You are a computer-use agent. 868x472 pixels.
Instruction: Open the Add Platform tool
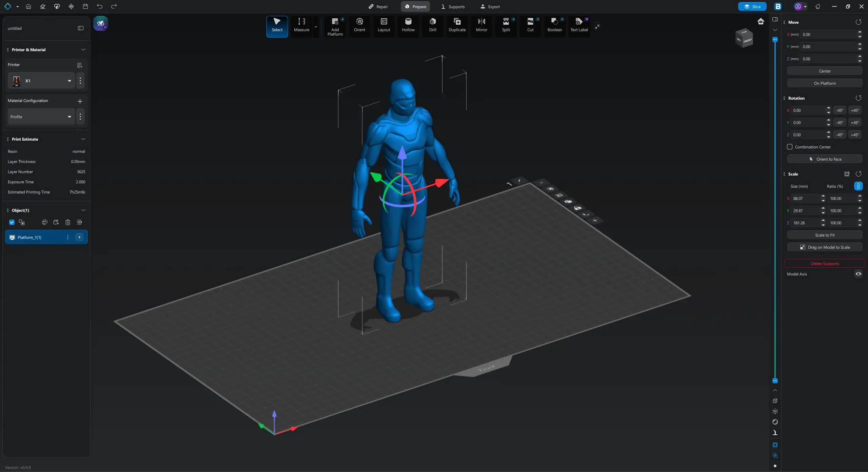[x=335, y=26]
